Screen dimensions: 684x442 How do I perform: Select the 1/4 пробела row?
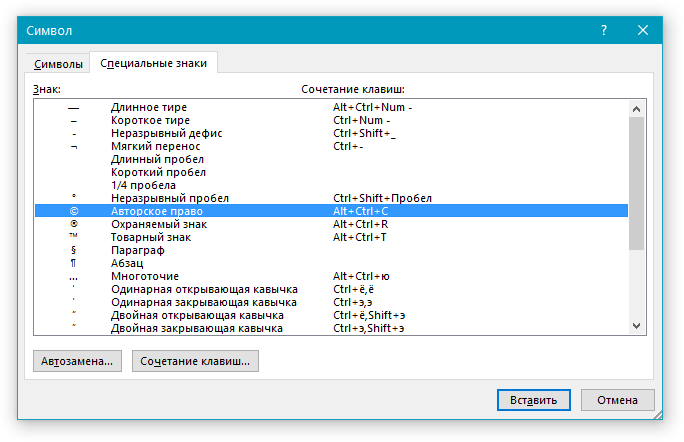click(332, 185)
